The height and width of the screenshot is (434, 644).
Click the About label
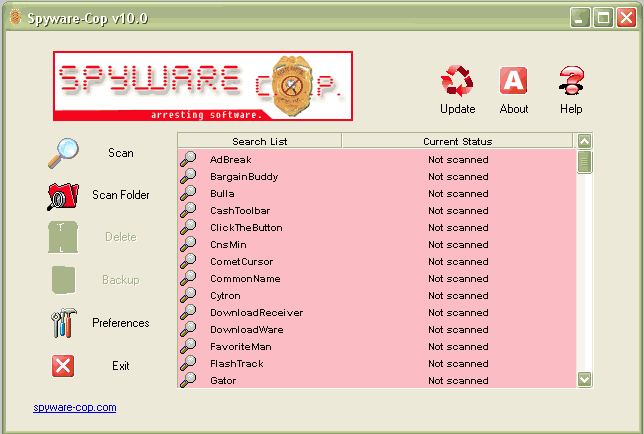[x=514, y=109]
